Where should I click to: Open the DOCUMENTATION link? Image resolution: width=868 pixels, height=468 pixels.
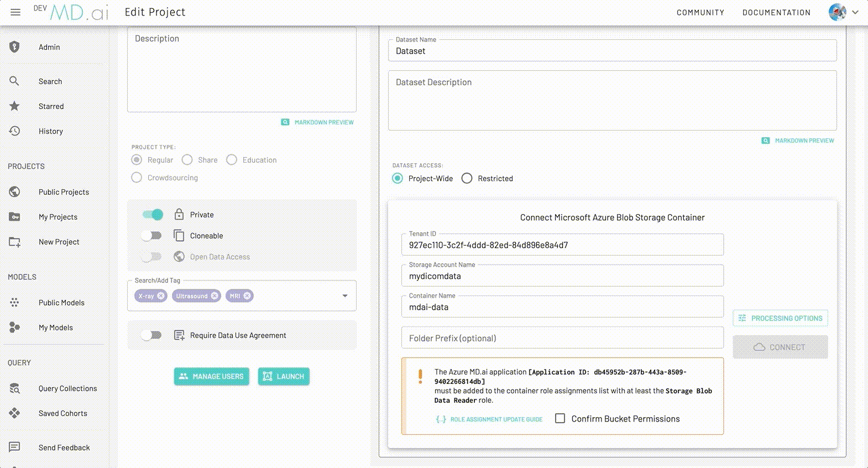776,12
